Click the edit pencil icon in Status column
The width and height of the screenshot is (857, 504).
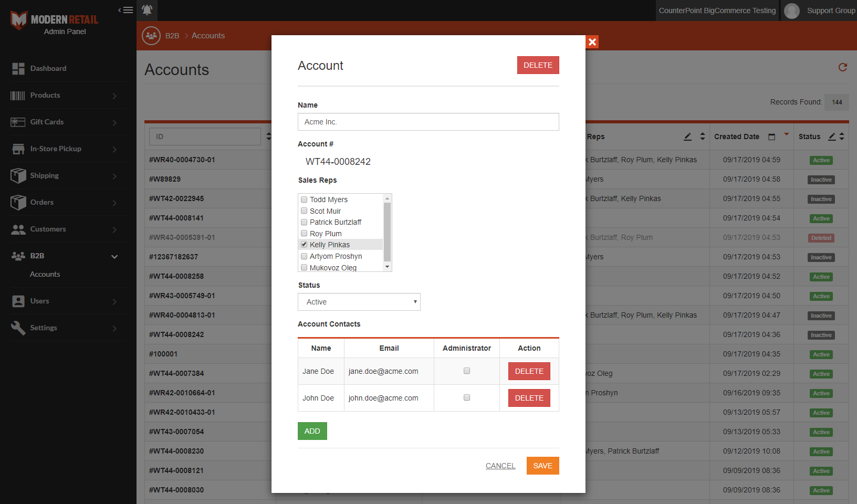pos(832,136)
